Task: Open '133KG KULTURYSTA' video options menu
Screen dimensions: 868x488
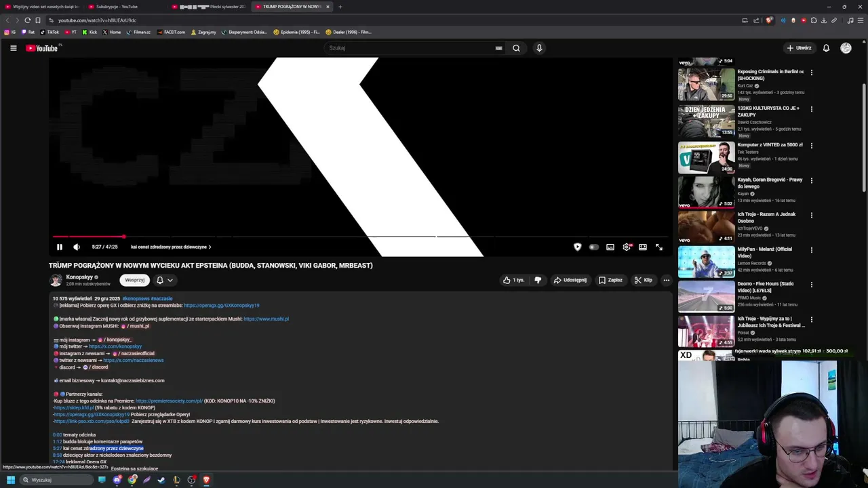Action: coord(811,109)
